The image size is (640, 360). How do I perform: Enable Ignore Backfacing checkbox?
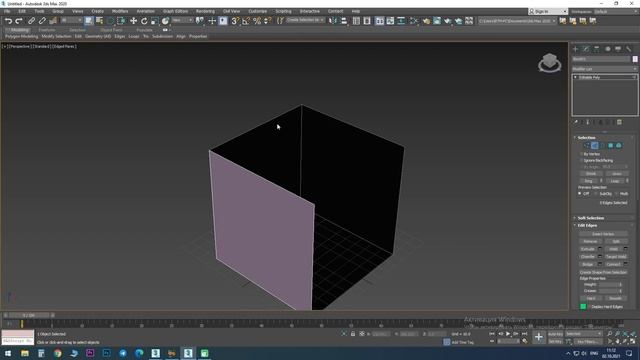(581, 160)
